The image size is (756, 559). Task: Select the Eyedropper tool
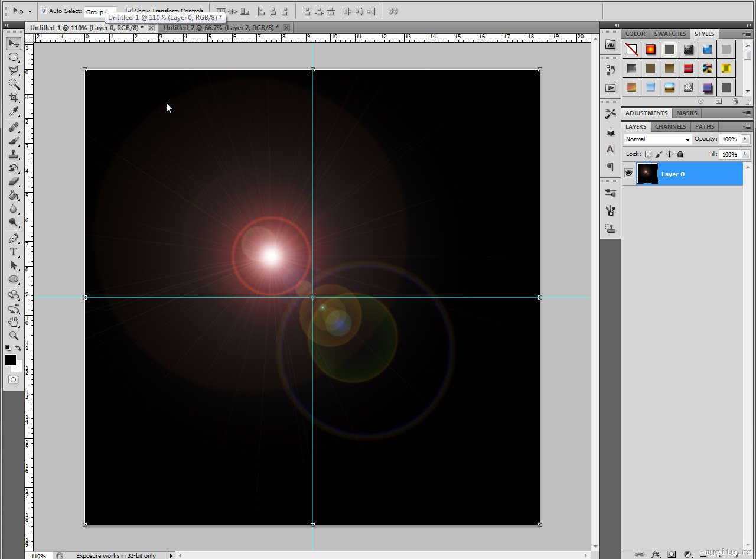click(x=14, y=111)
